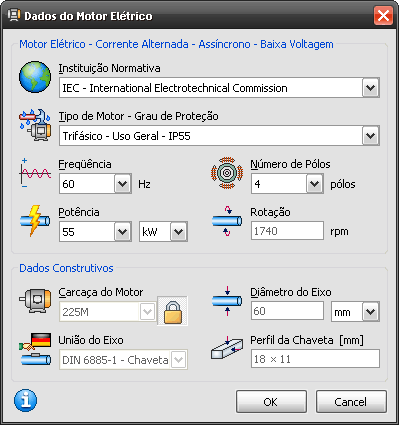
Task: Click the Rotação label
Action: [x=270, y=212]
